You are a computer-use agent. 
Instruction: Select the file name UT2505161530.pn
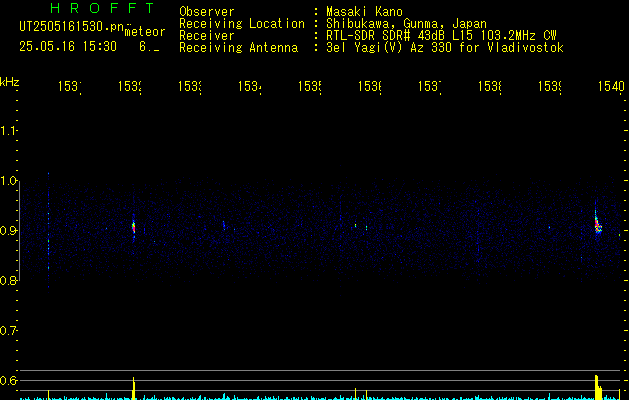tap(72, 27)
